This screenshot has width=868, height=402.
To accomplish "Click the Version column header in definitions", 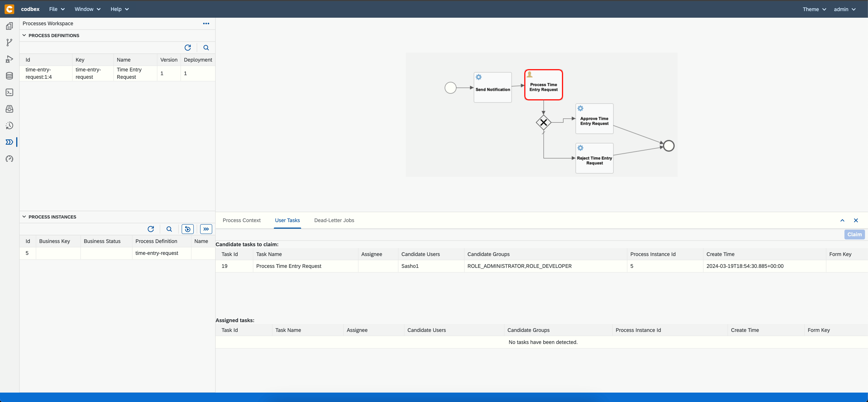I will coord(169,60).
